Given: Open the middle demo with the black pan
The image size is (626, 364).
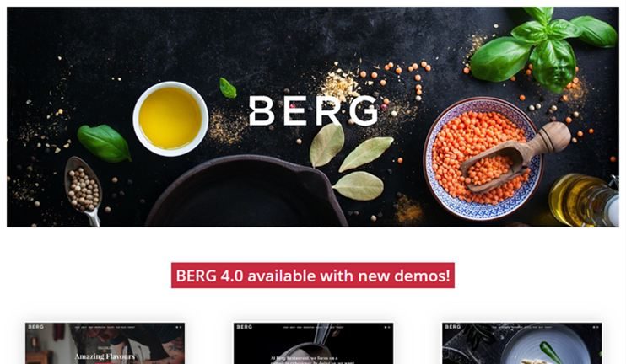Looking at the screenshot, I should [313, 343].
